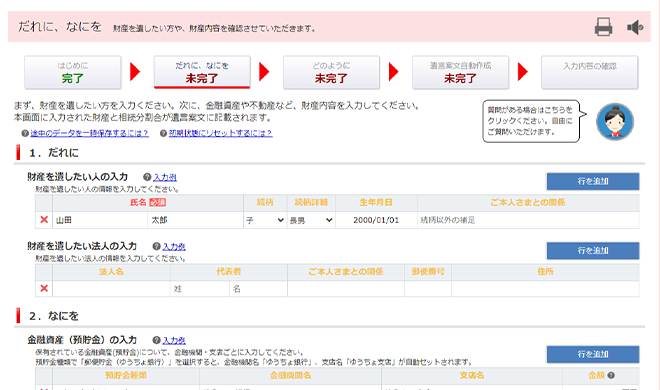Click the empty 住所 field
Viewport: 660px width, 390px height.
tap(545, 289)
